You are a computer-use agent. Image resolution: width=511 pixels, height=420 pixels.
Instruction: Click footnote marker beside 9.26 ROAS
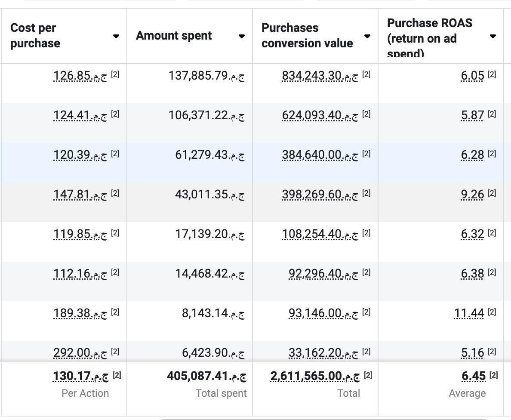tap(492, 193)
